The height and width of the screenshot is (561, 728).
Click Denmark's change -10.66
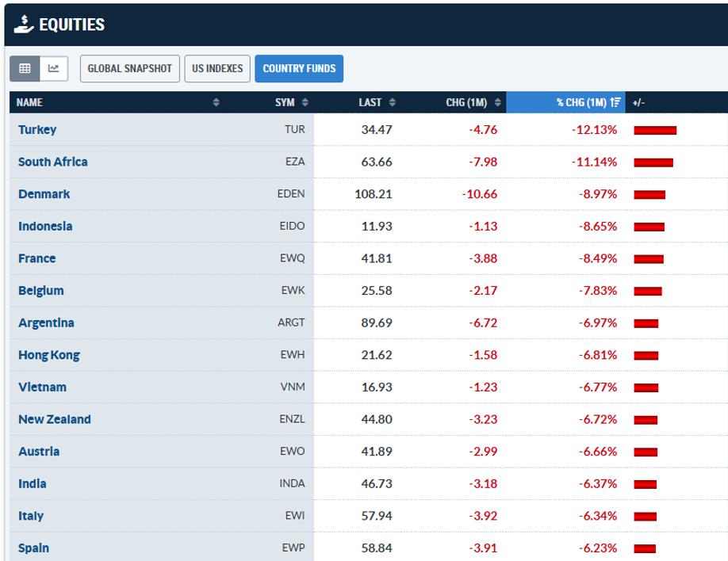click(480, 194)
